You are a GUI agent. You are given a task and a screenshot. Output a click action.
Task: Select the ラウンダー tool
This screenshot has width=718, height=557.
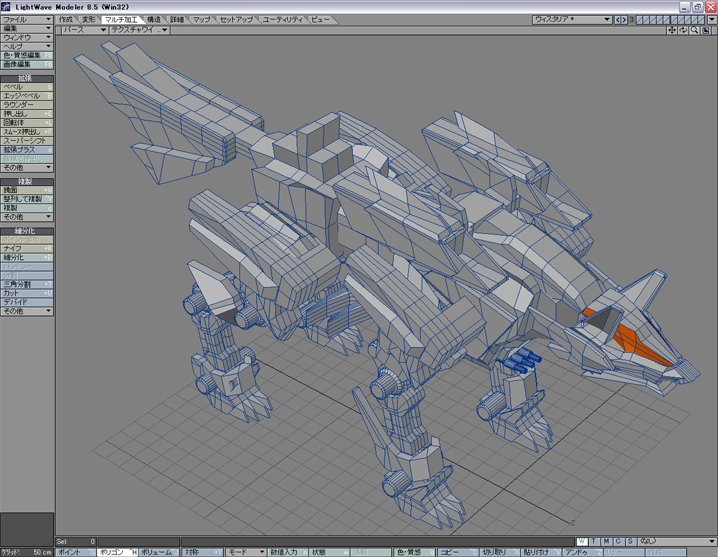(x=27, y=105)
